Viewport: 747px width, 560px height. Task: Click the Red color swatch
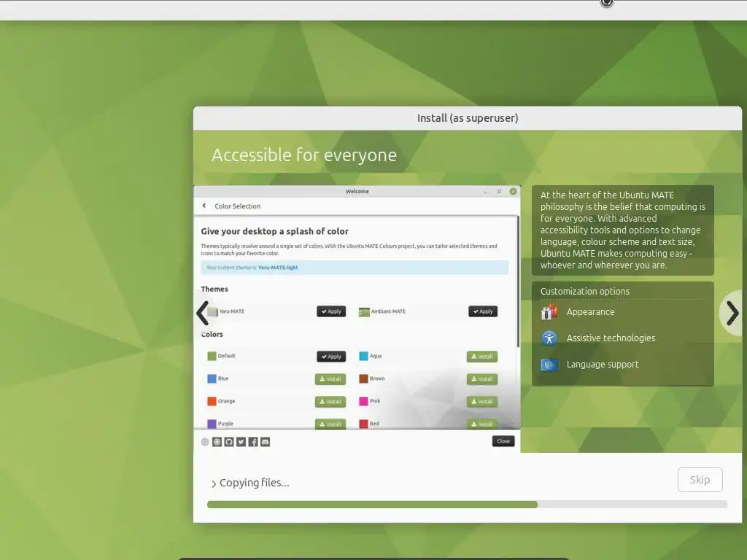coord(363,424)
